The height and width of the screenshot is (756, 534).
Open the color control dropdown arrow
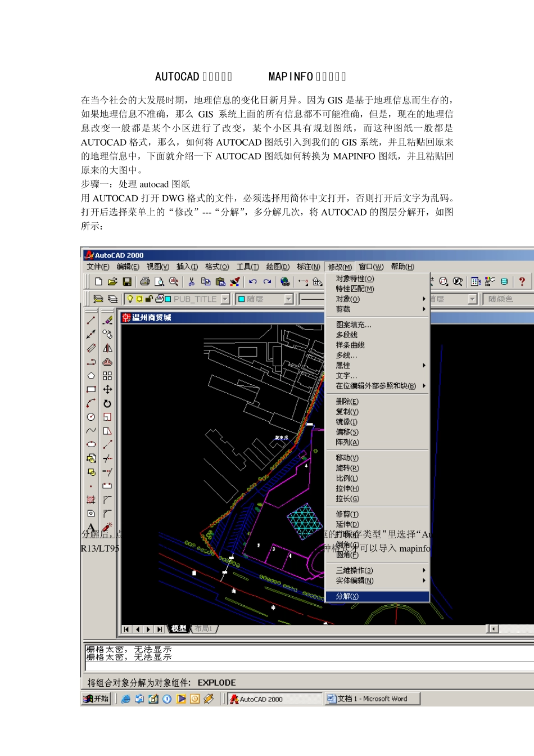pos(288,299)
